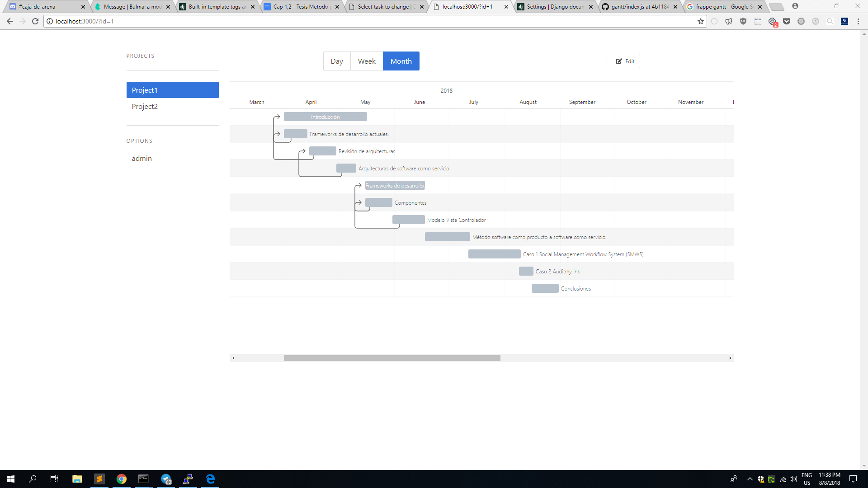This screenshot has height=488, width=868.
Task: Switch to the Settings Django docs tab
Action: [555, 7]
